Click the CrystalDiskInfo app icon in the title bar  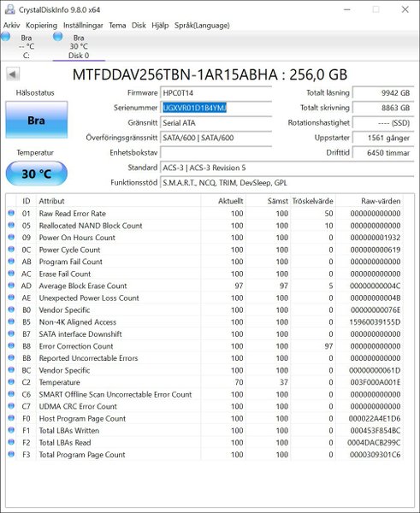(10, 9)
